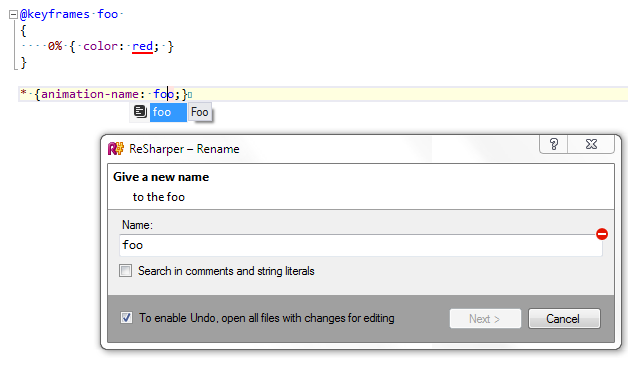The height and width of the screenshot is (365, 628).
Task: Collapse the @keyframes foo code block
Action: click(13, 15)
